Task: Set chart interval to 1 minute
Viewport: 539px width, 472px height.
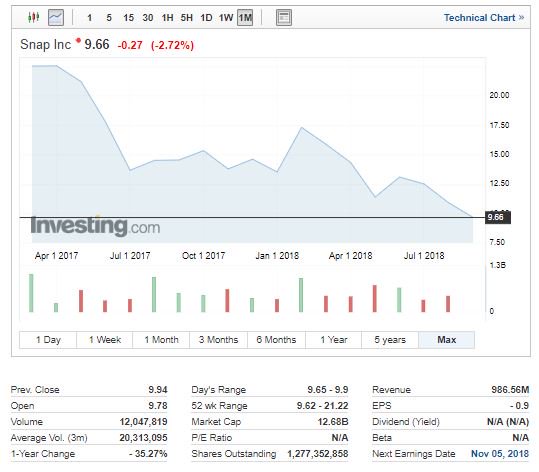Action: [89, 18]
